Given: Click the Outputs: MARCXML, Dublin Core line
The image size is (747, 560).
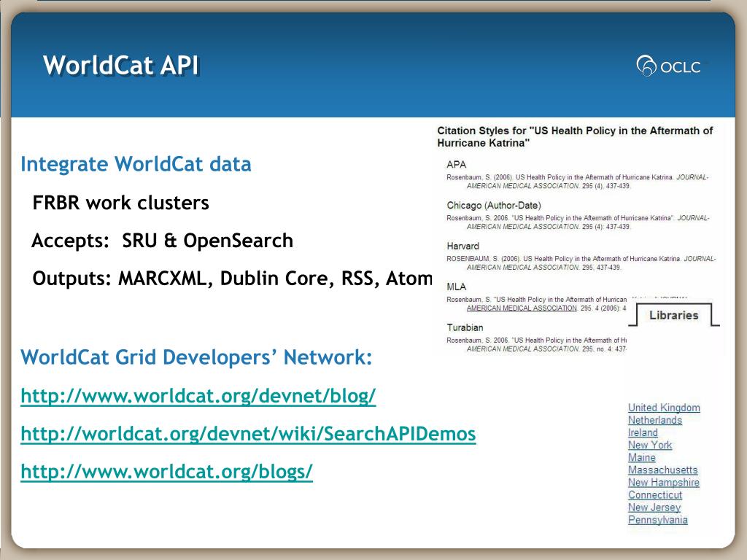Looking at the screenshot, I should tap(232, 278).
